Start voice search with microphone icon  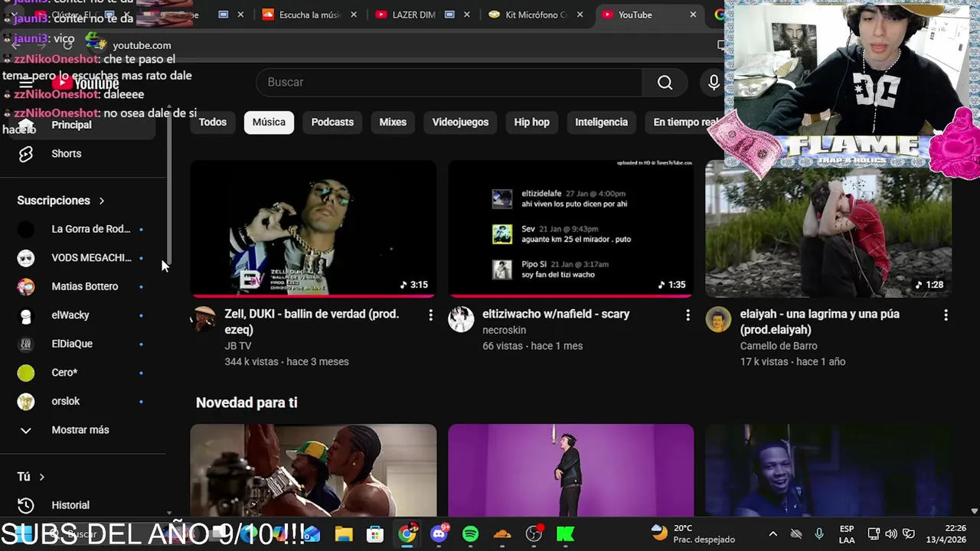pos(714,83)
